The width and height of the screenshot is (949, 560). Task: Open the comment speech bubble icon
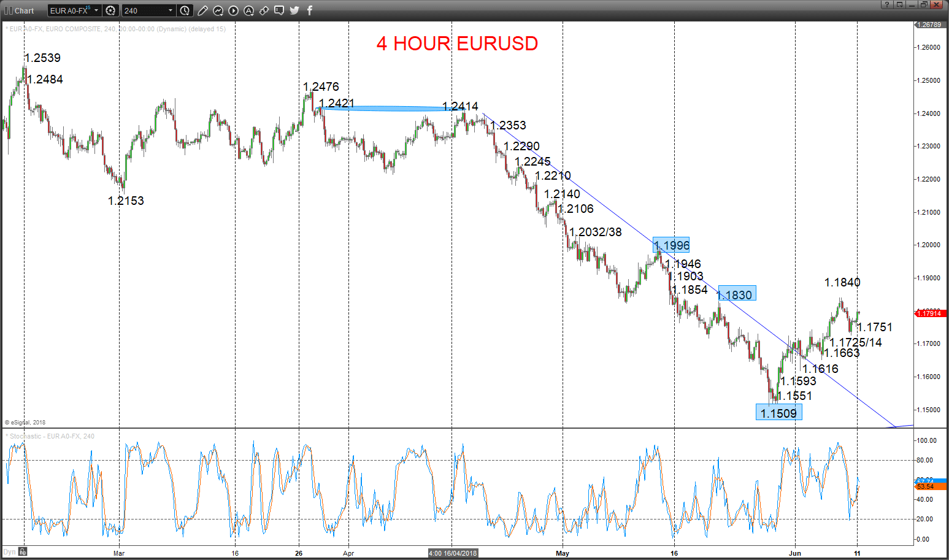[x=279, y=10]
